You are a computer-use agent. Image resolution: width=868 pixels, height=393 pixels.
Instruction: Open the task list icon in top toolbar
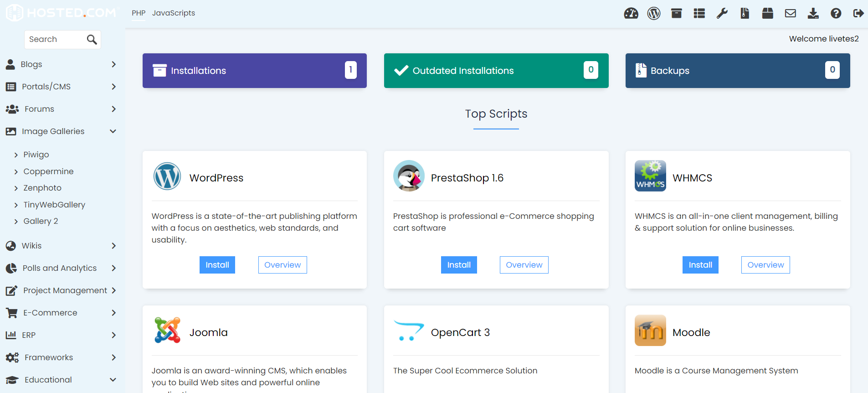[x=699, y=13]
